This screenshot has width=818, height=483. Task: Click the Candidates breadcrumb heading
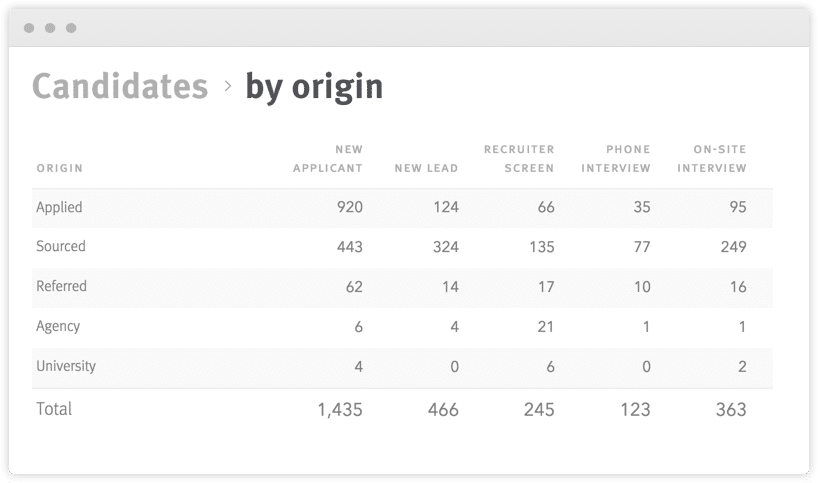point(120,86)
